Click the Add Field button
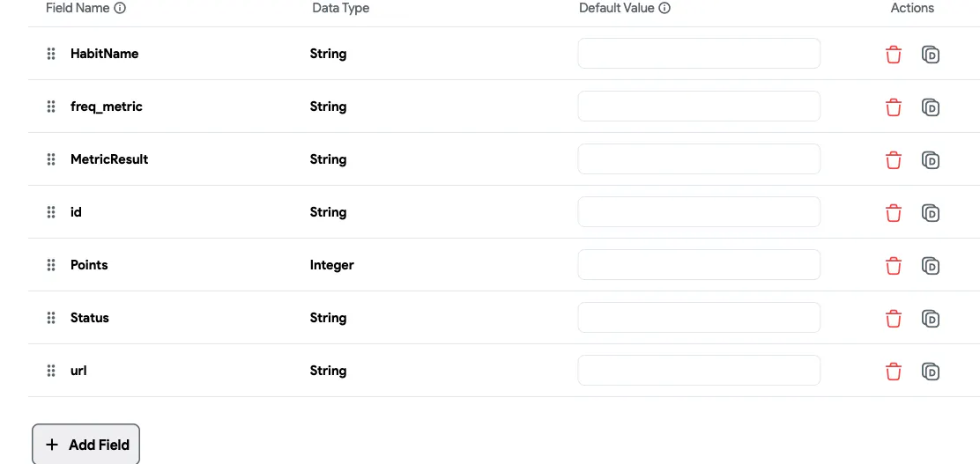Viewport: 980px width, 464px height. 86,445
